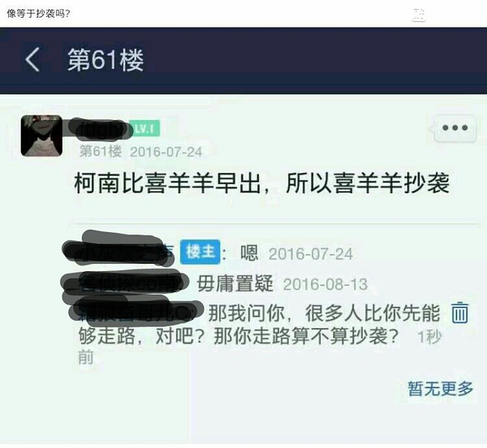Delete your reply with the trash icon
The height and width of the screenshot is (448, 487).
459,313
